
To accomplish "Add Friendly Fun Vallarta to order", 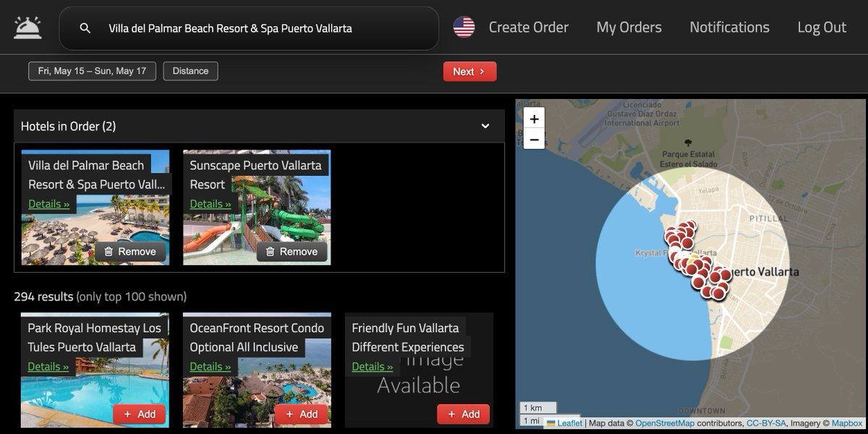I will point(464,414).
